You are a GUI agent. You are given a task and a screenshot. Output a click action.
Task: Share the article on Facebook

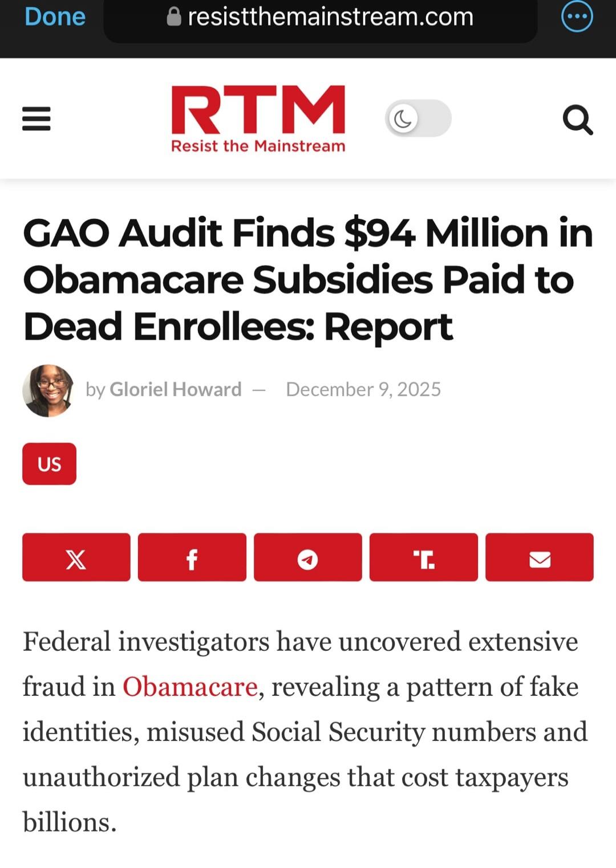click(192, 558)
